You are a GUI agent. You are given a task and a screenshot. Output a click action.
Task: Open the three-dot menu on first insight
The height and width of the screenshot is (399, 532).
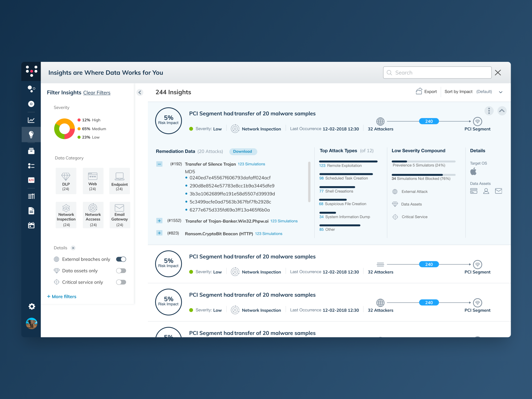(489, 111)
